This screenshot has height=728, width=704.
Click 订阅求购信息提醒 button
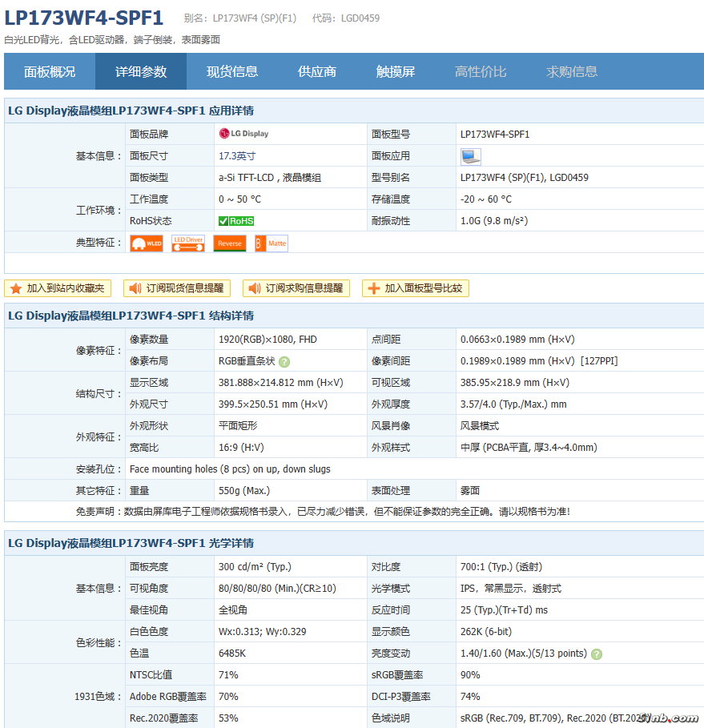(x=296, y=288)
